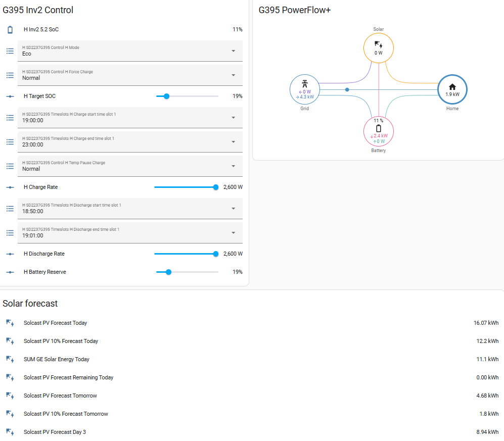Click the H Target SOC slider handle
Image resolution: width=504 pixels, height=441 pixels.
(x=166, y=96)
